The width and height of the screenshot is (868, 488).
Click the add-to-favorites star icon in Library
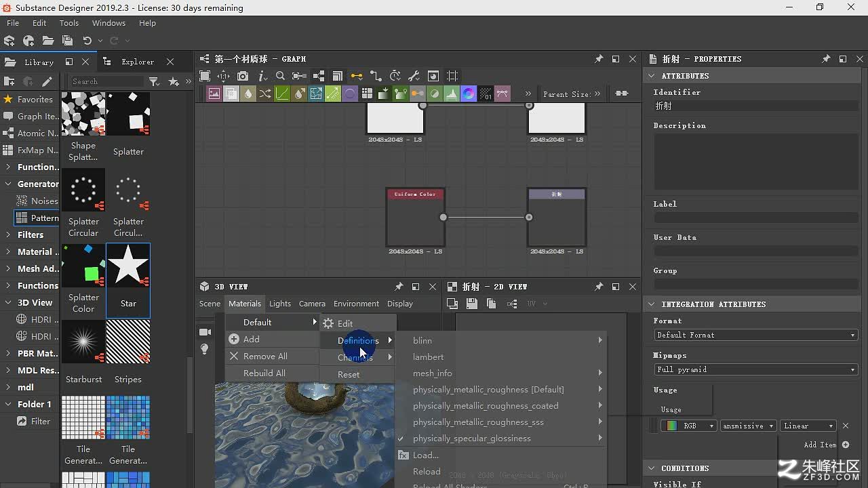174,81
